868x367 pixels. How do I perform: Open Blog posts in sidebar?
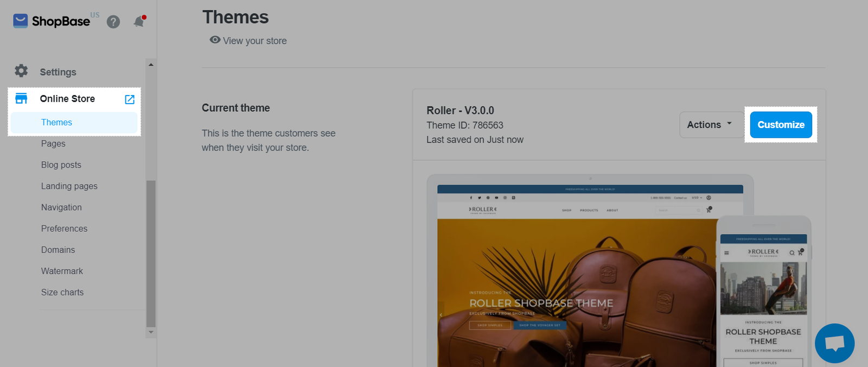(61, 165)
